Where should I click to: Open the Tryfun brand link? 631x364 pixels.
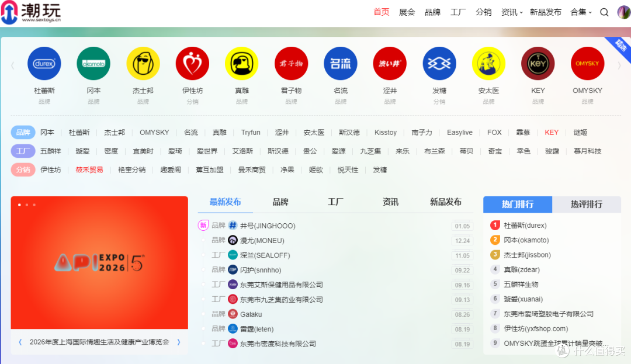tap(251, 132)
